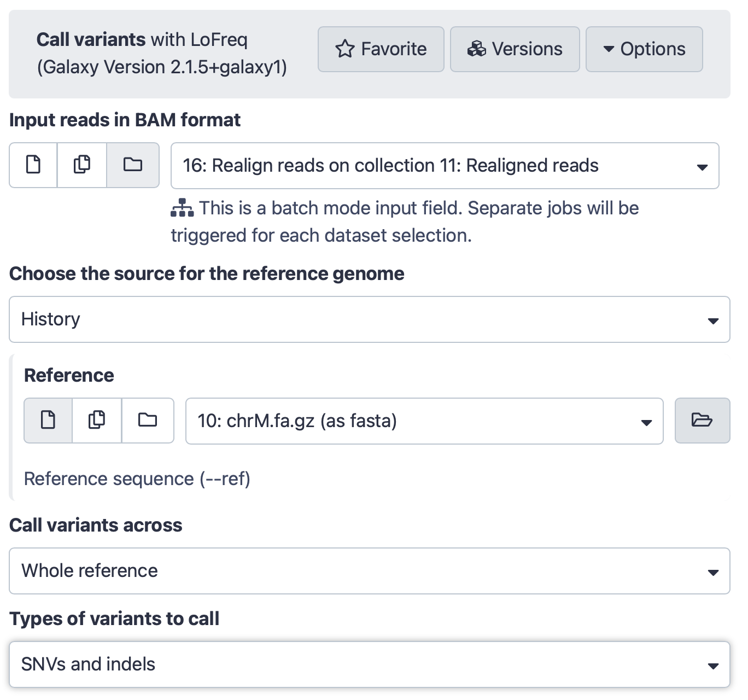
Task: Open the Options dropdown
Action: [x=644, y=49]
